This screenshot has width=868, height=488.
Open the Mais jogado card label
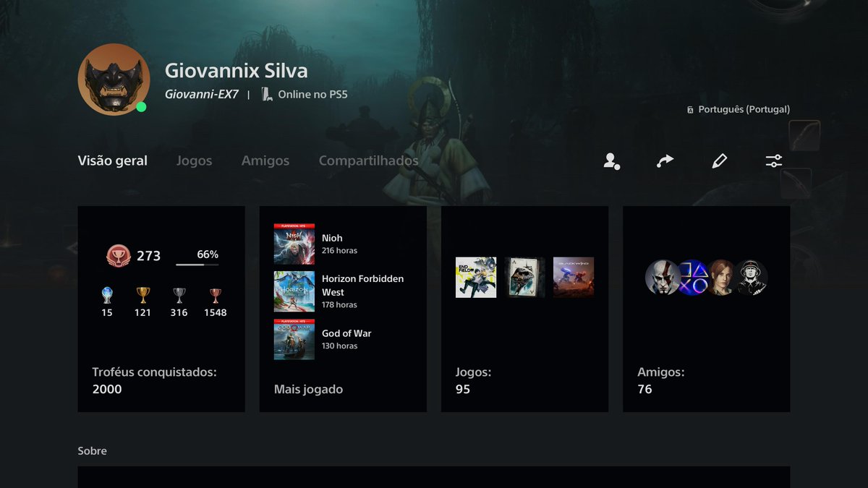click(x=309, y=390)
